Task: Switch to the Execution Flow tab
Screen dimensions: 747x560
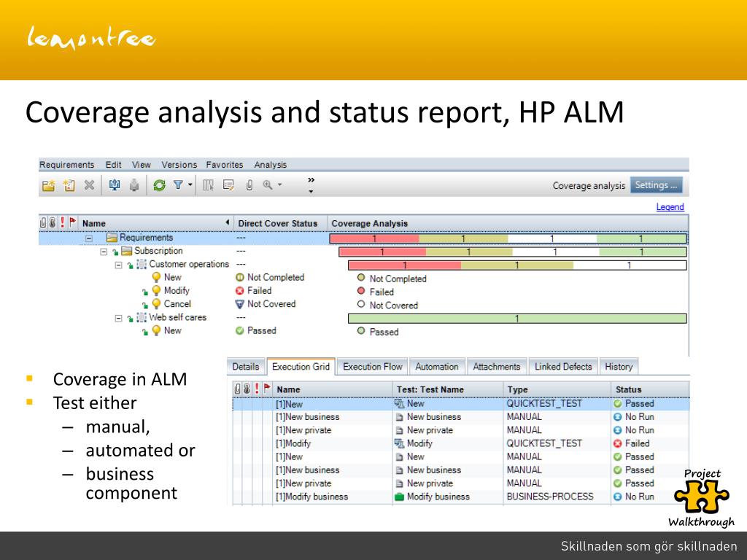Action: pos(373,367)
